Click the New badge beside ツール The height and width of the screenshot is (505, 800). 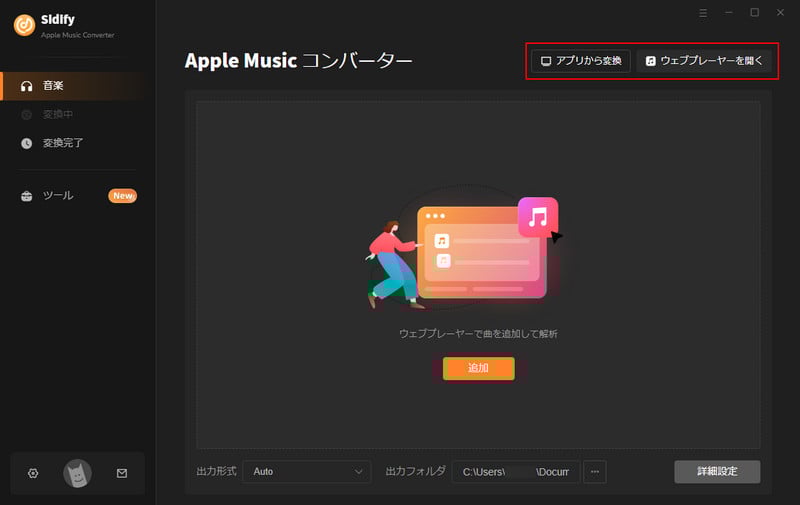click(122, 196)
